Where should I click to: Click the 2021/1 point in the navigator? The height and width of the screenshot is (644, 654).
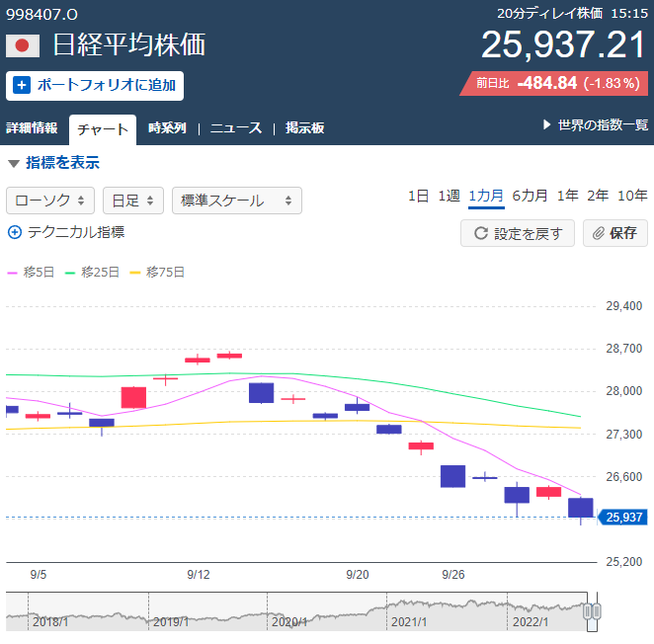(x=409, y=622)
